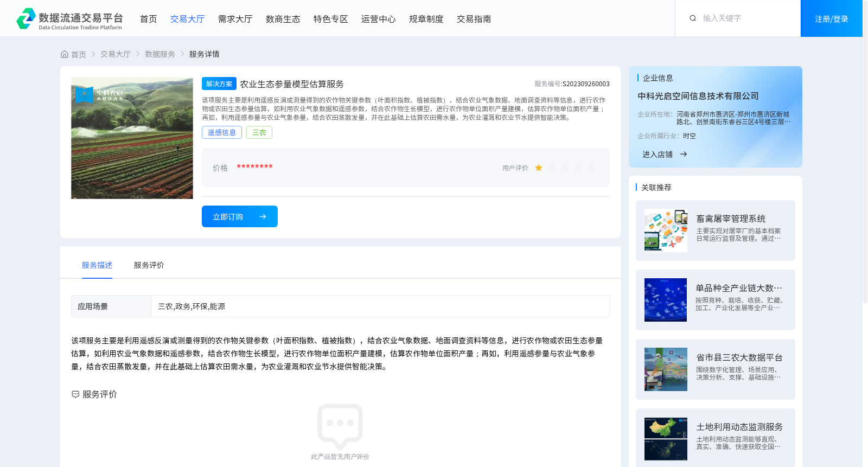The height and width of the screenshot is (467, 868).
Task: Click the 解决方案 label badge
Action: coord(219,84)
